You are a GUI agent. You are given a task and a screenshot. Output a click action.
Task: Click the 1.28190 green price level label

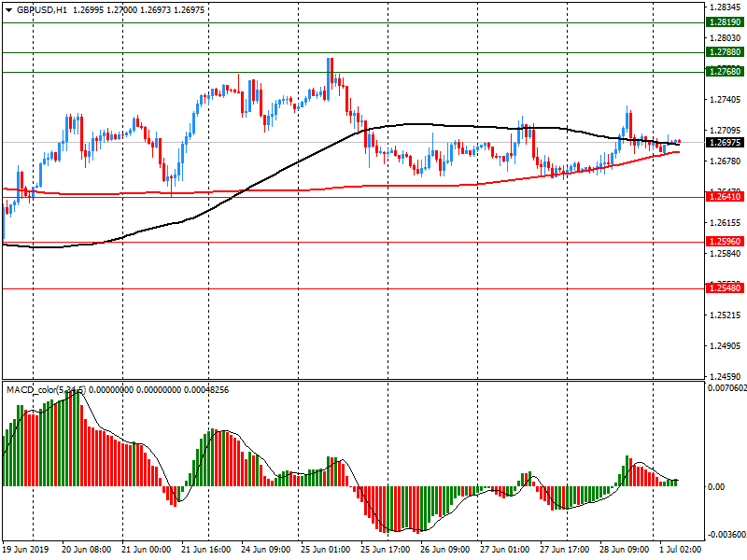pyautogui.click(x=725, y=22)
